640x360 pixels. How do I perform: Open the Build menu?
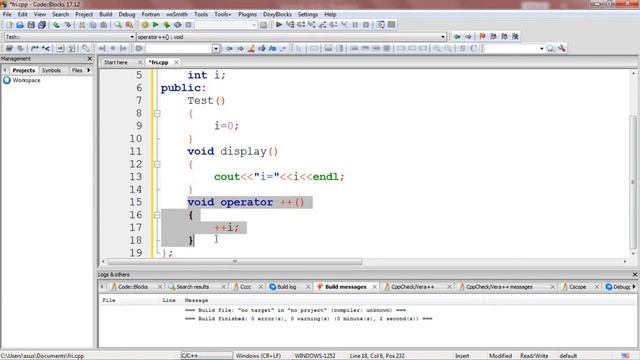105,14
